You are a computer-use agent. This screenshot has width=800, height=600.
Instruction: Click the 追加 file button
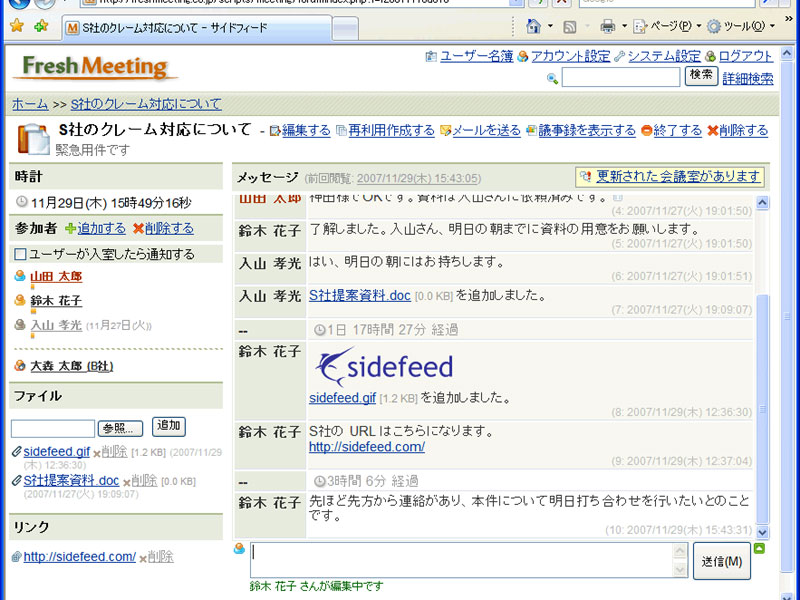click(x=168, y=426)
